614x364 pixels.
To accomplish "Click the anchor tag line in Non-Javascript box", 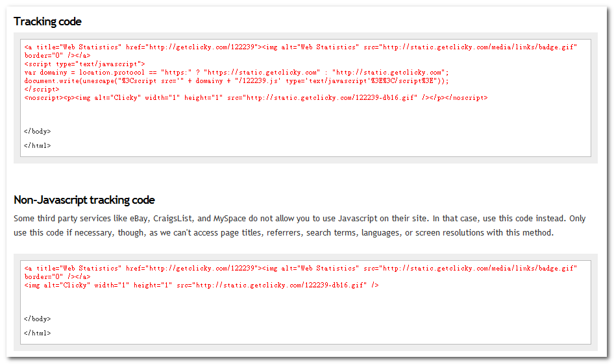I will click(300, 268).
